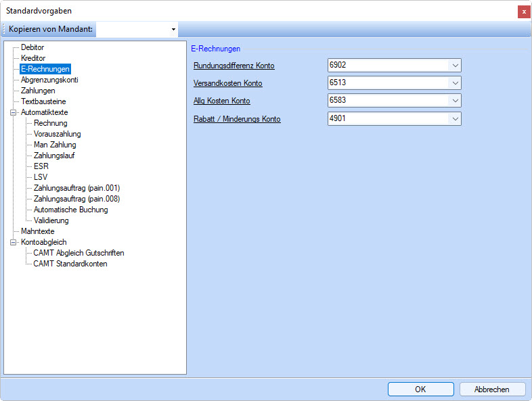
Task: Open the Mahntexte tree entry
Action: pyautogui.click(x=38, y=231)
